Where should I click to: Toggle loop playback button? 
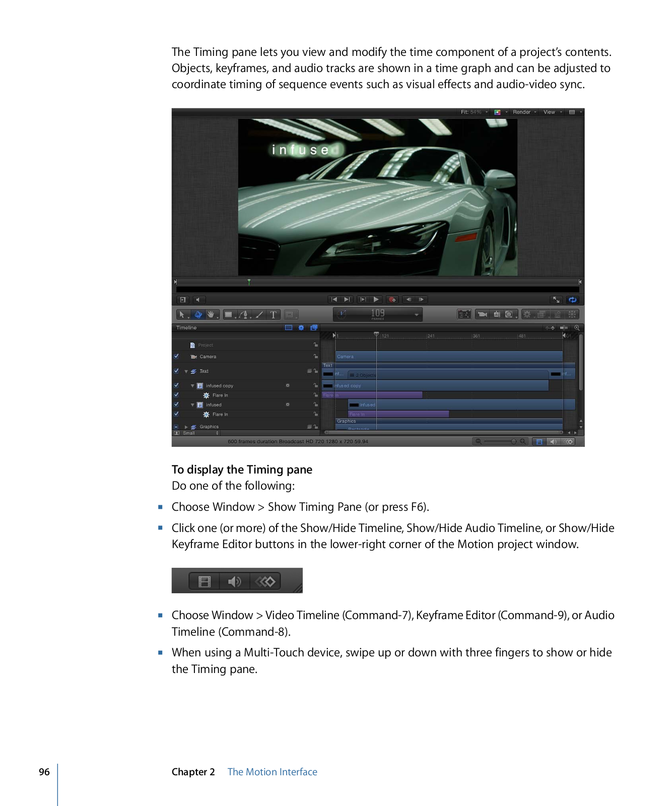point(572,299)
